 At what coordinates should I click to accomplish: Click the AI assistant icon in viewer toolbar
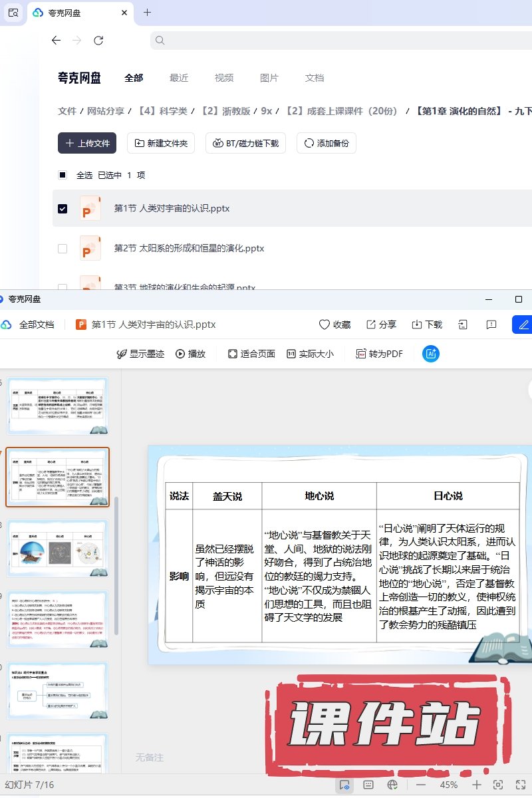pyautogui.click(x=431, y=354)
